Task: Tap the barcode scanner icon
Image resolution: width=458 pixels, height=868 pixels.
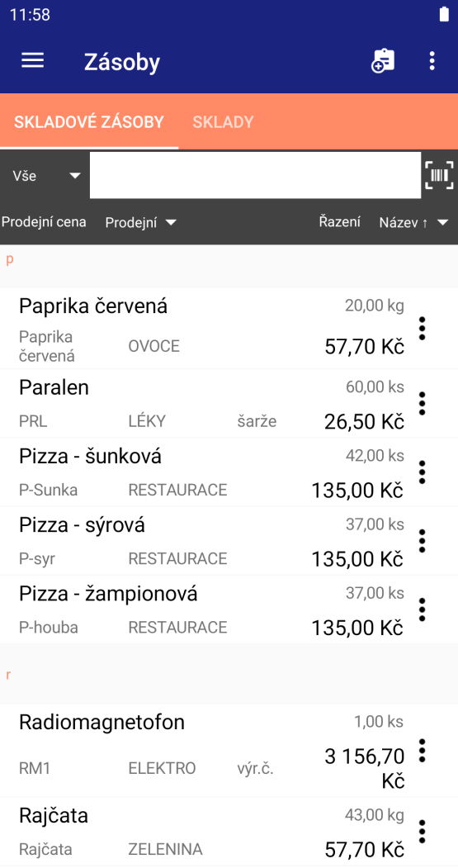Action: click(440, 175)
